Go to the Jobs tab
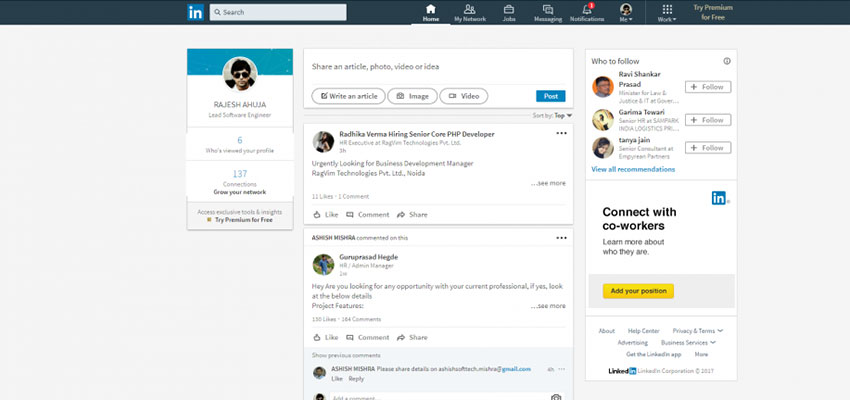This screenshot has height=400, width=850. (x=508, y=13)
